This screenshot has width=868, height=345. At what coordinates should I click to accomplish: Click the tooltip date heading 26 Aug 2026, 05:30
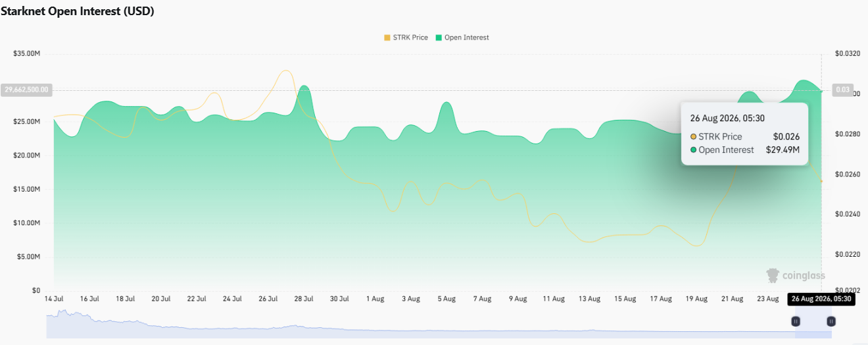(x=727, y=119)
